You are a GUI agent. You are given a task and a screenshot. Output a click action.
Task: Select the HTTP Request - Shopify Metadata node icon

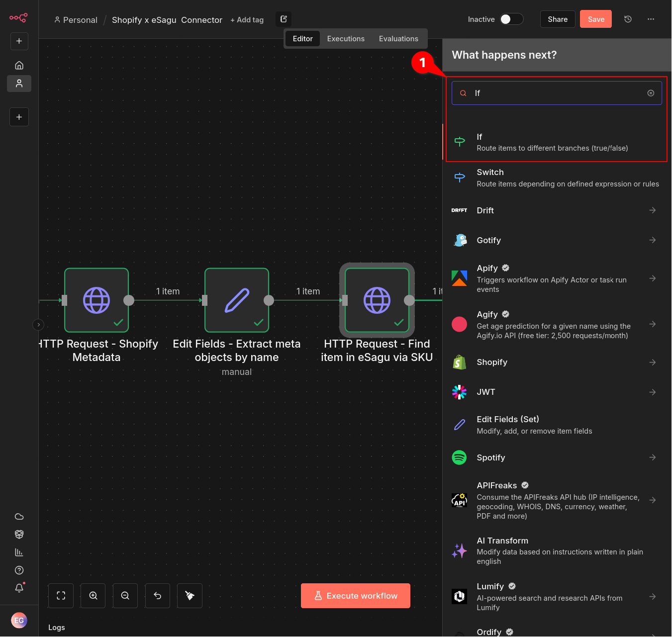pyautogui.click(x=96, y=300)
